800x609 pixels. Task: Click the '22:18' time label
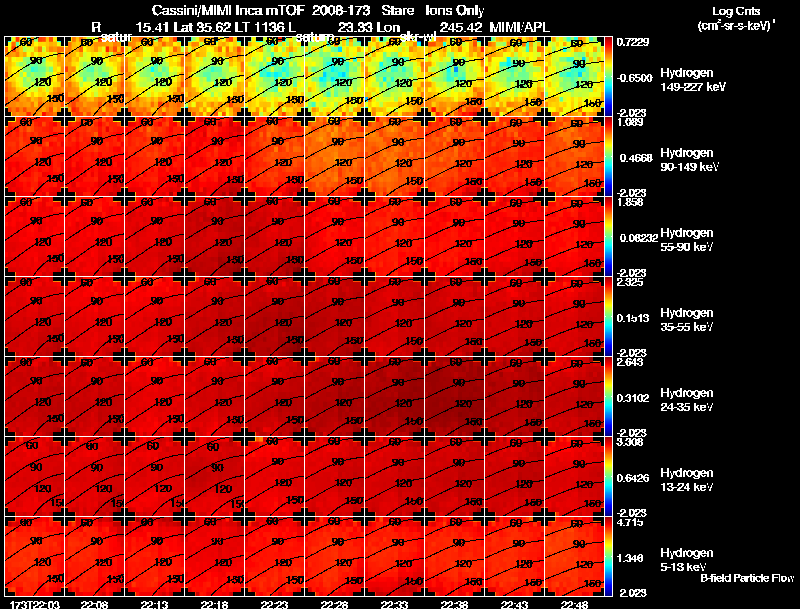point(214,604)
